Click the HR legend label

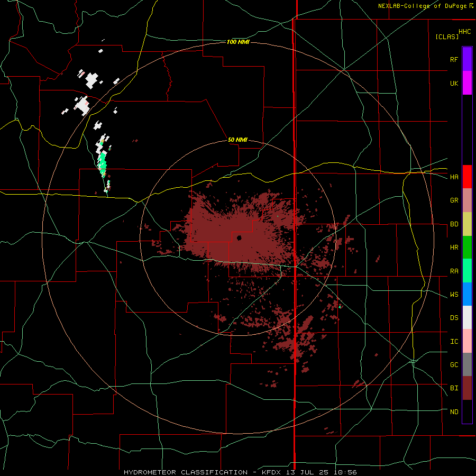(454, 248)
